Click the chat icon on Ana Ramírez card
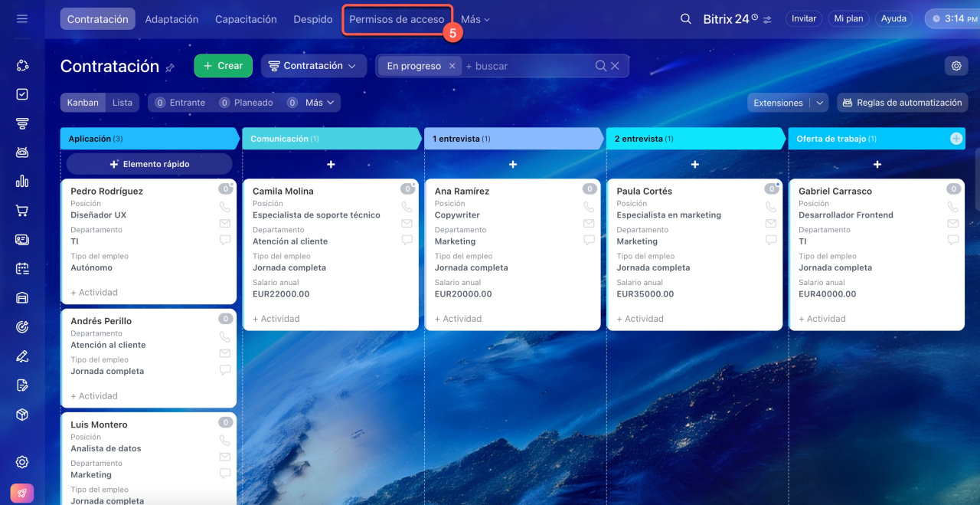This screenshot has width=980, height=505. tap(590, 240)
